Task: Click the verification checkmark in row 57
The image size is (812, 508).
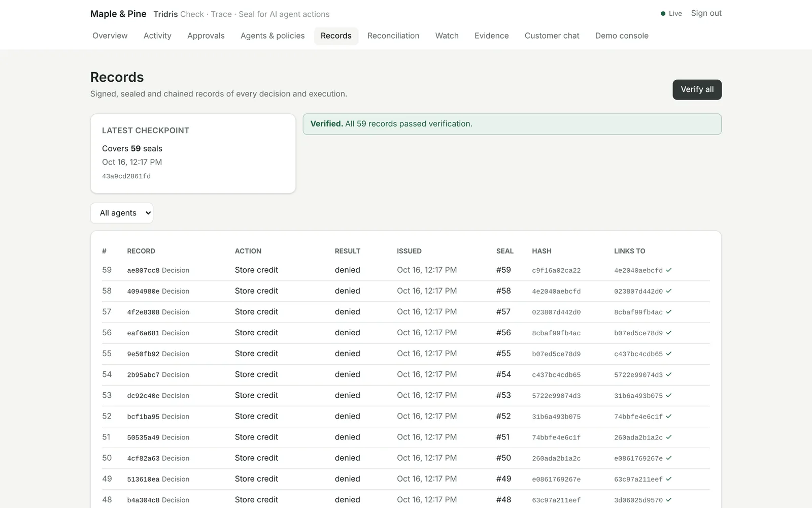Action: (669, 312)
